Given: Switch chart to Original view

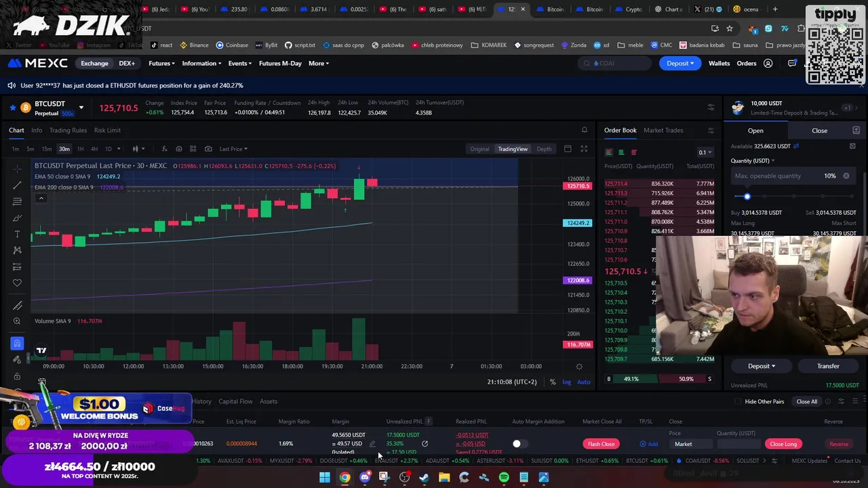Looking at the screenshot, I should [479, 149].
